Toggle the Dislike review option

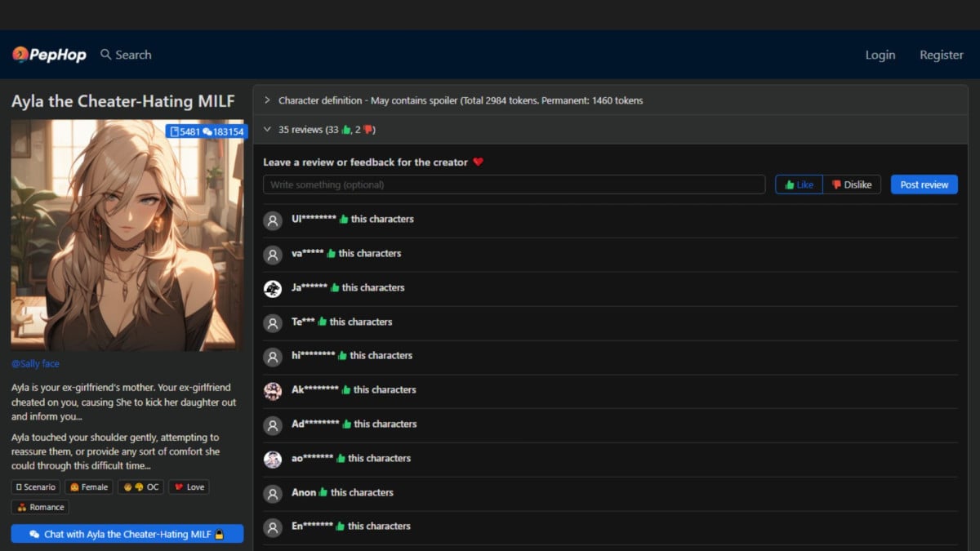click(852, 184)
